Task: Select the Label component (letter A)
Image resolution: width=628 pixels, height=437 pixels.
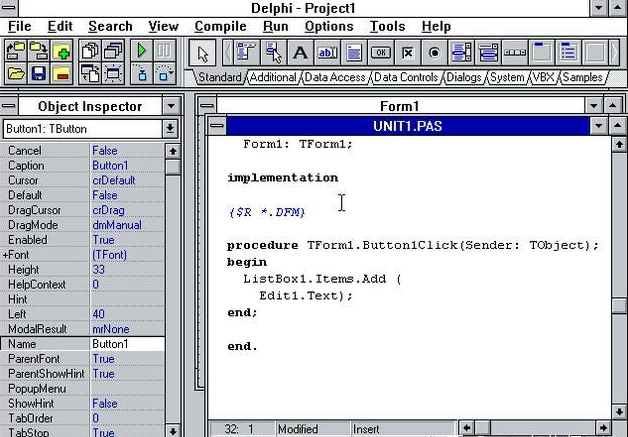Action: tap(300, 53)
